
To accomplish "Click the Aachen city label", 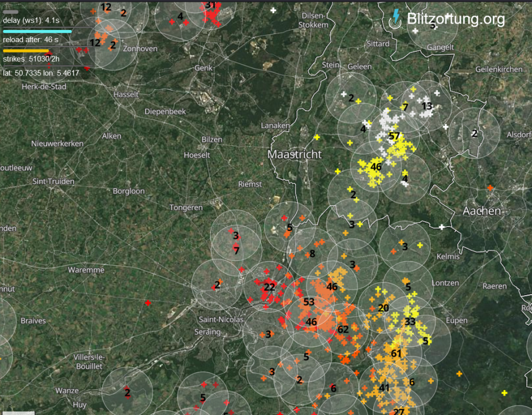I will [482, 211].
